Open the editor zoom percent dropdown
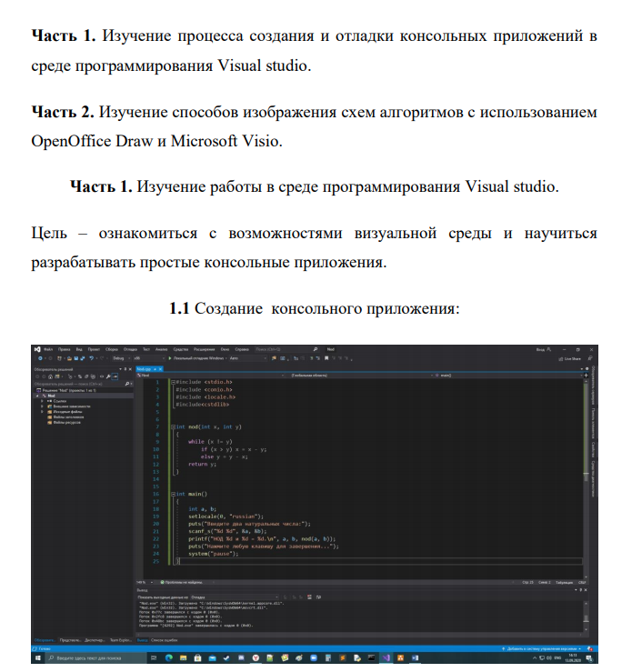 [x=145, y=582]
